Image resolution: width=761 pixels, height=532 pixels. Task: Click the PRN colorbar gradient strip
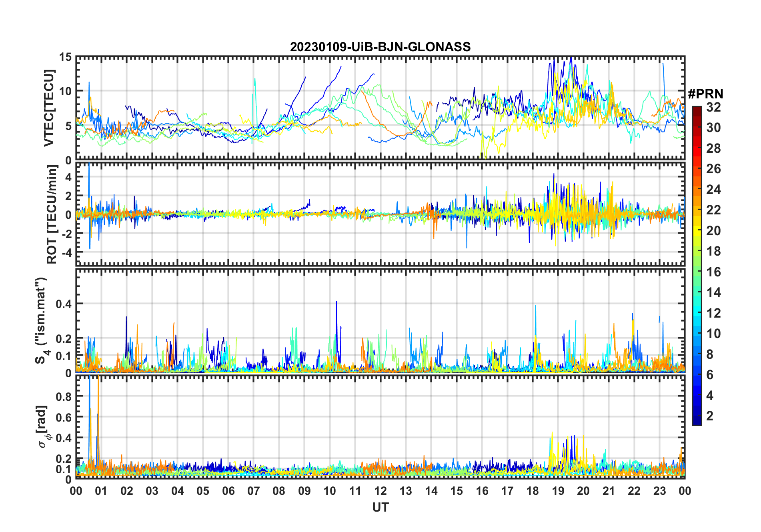pyautogui.click(x=697, y=266)
